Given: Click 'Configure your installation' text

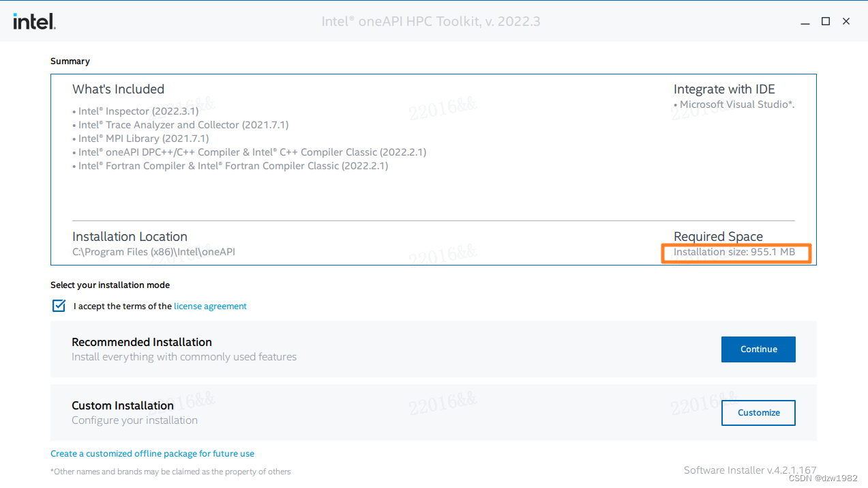Looking at the screenshot, I should [x=134, y=420].
